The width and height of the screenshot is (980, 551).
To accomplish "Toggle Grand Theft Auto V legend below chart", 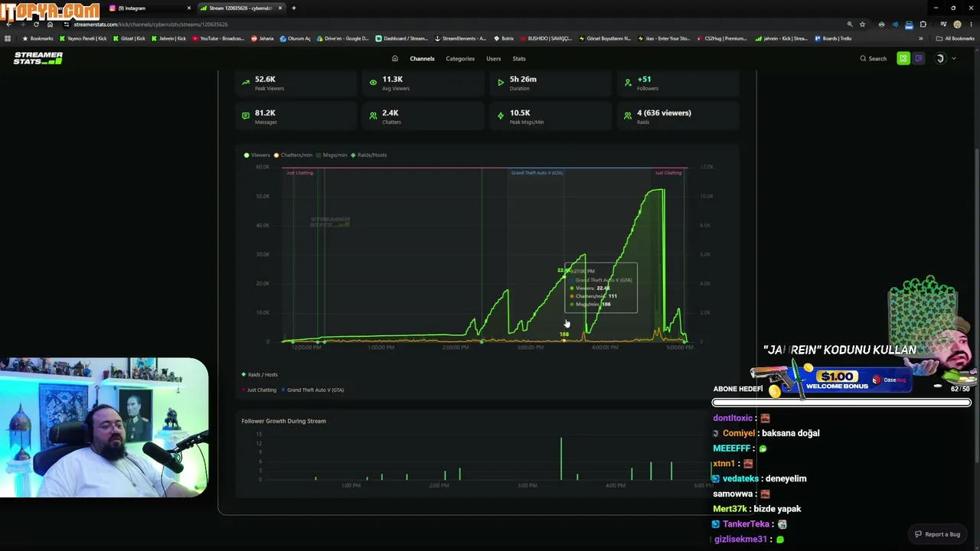I will (x=313, y=390).
